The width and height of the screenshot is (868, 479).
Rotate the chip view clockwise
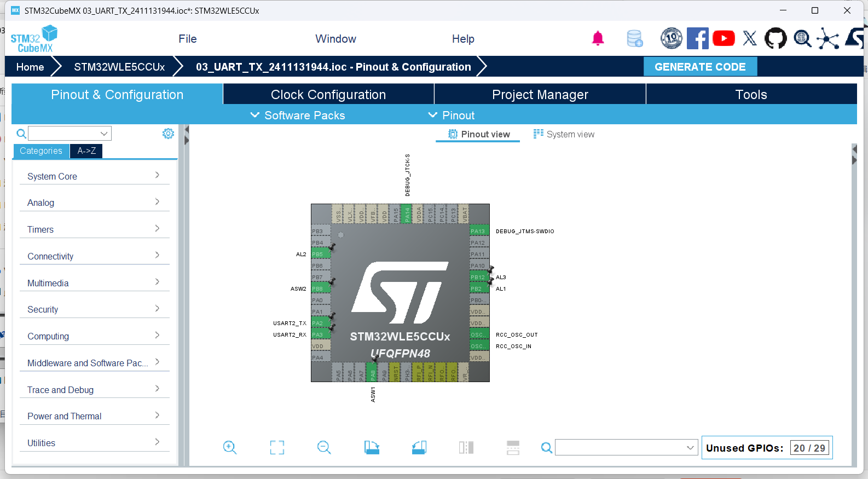[x=372, y=448]
